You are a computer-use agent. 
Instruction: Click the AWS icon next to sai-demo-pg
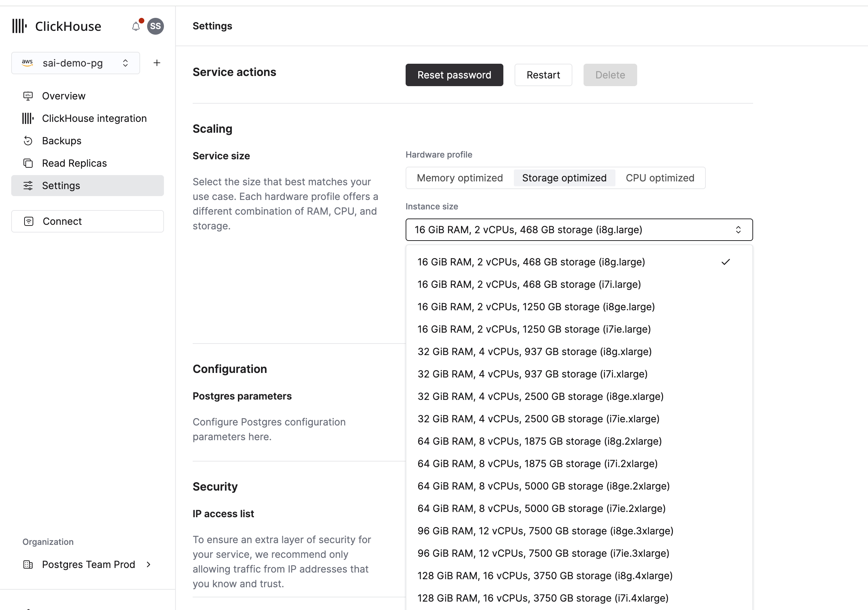[27, 63]
